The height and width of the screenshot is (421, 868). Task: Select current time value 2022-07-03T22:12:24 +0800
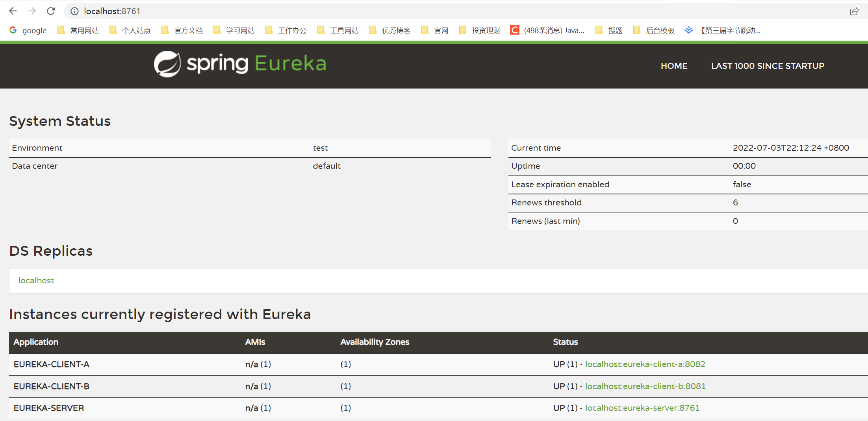[x=791, y=148]
